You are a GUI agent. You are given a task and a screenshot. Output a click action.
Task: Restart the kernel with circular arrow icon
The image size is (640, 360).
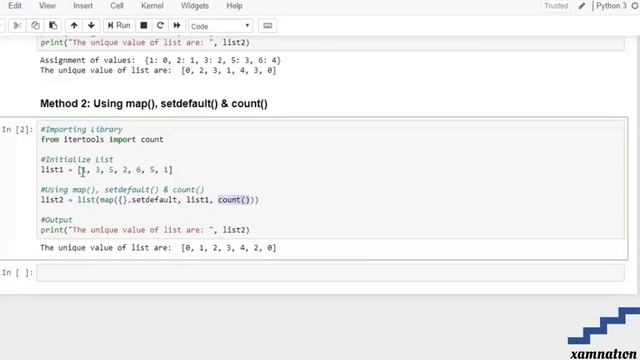(160, 26)
